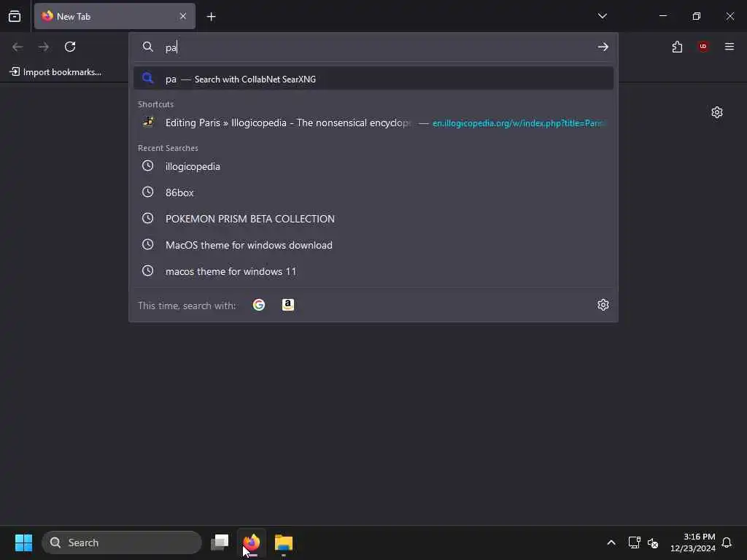Click the Firefox taskbar icon
This screenshot has width=747, height=560.
coord(252,542)
